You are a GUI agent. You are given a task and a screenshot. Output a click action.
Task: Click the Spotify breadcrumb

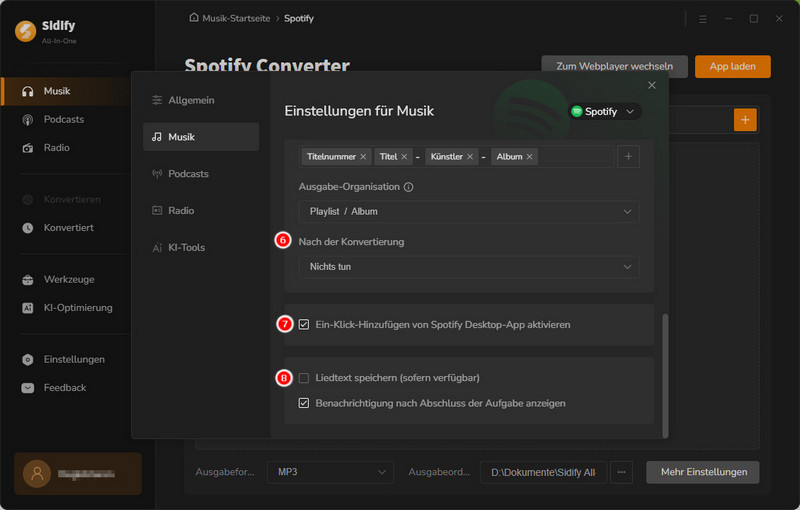pyautogui.click(x=299, y=18)
